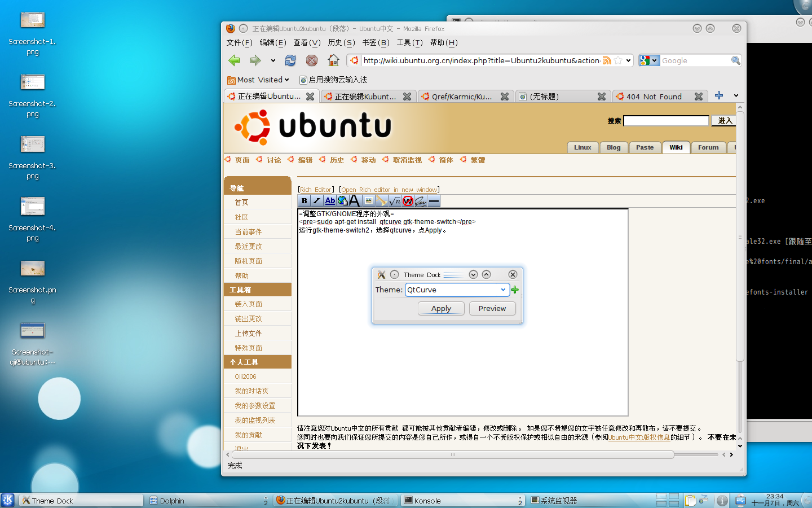The height and width of the screenshot is (508, 812).
Task: Go back with Firefox green back arrow
Action: click(234, 60)
